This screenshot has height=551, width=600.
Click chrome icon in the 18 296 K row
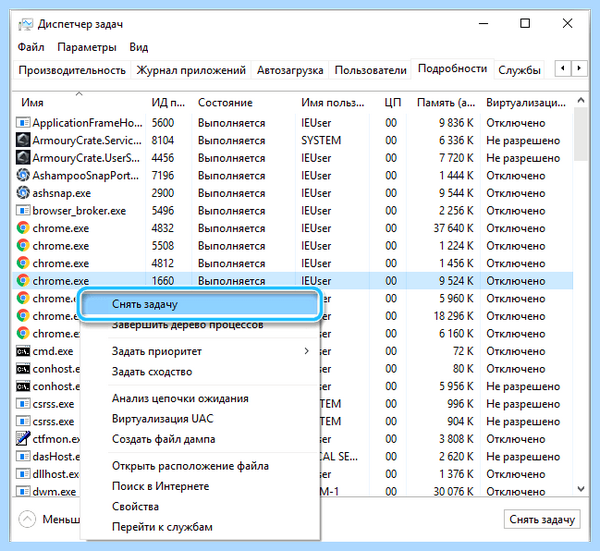pyautogui.click(x=23, y=316)
